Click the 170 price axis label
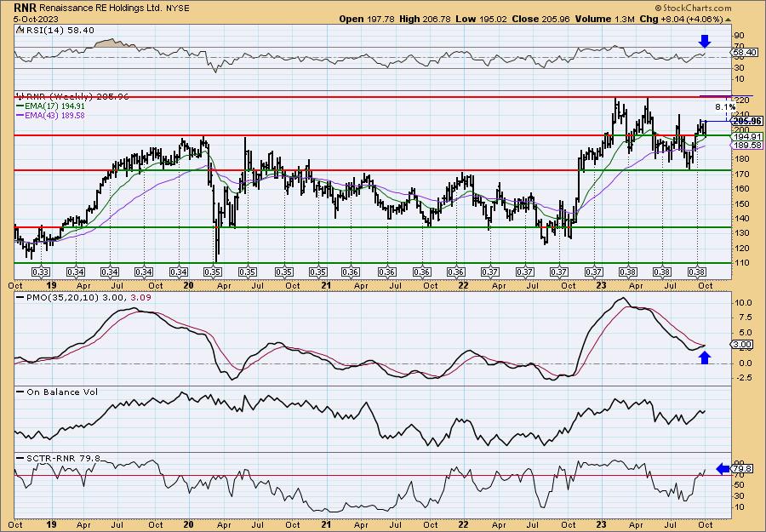The image size is (766, 532). [740, 174]
